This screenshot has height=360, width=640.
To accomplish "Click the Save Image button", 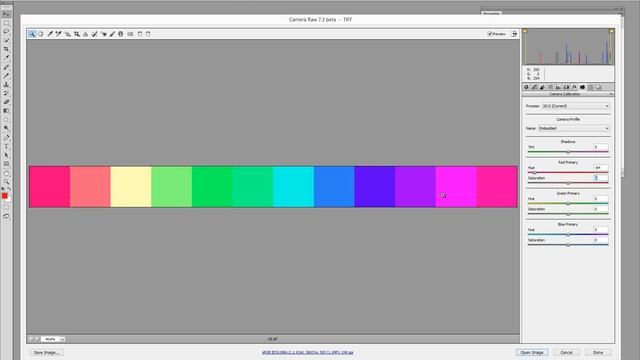I will (46, 352).
